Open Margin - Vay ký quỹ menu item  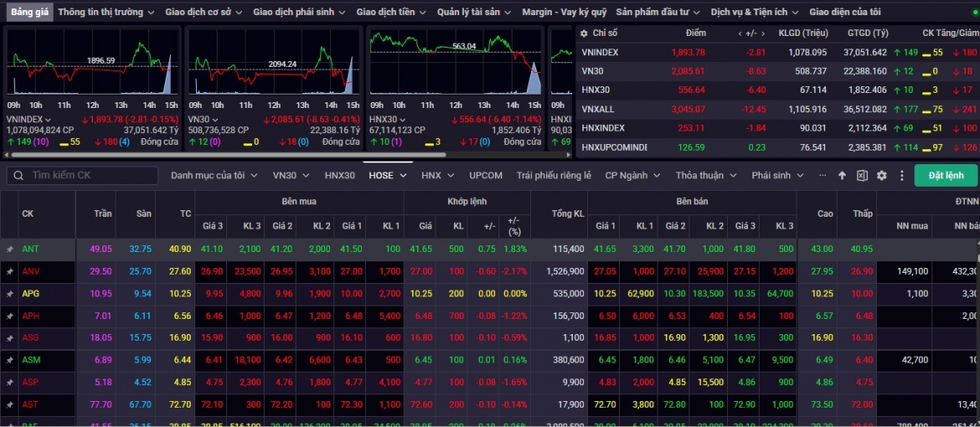point(565,12)
